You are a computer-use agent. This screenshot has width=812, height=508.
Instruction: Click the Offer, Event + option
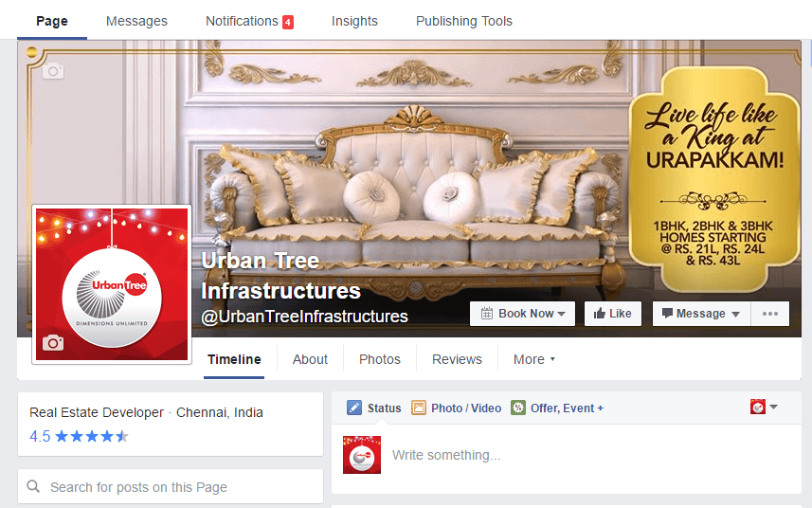point(557,408)
